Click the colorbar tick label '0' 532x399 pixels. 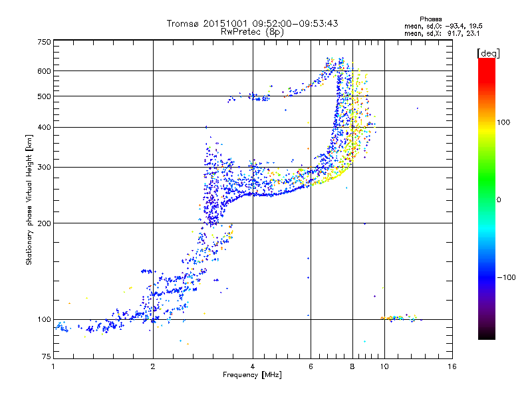(x=499, y=200)
